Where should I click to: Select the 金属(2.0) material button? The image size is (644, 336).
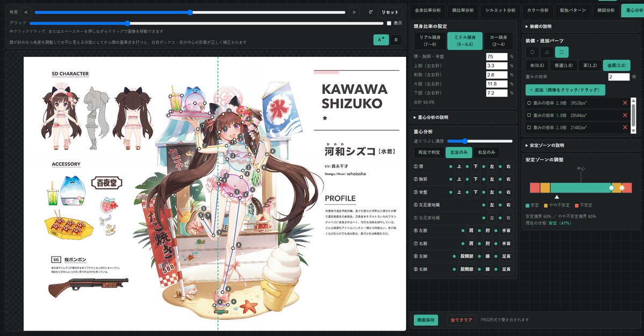617,65
